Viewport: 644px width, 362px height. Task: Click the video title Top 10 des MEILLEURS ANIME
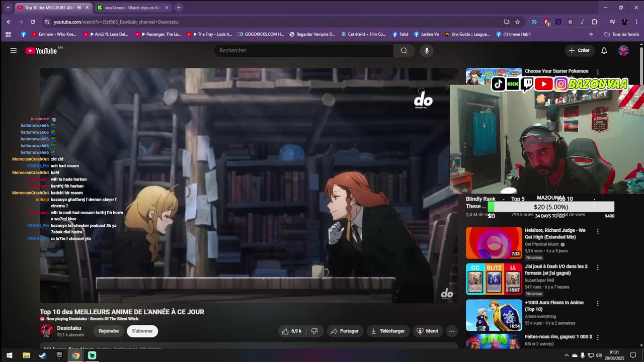click(122, 312)
